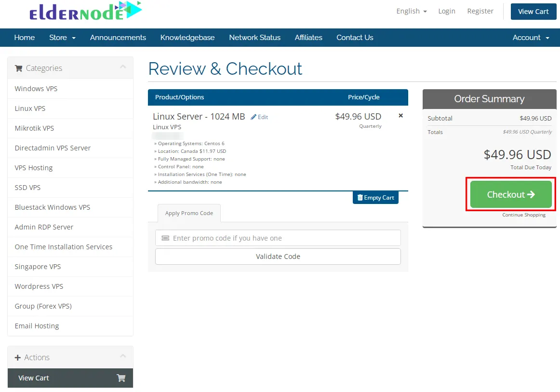Select Contact Us from the navigation bar
Viewport: 560px width, 392px height.
click(355, 37)
